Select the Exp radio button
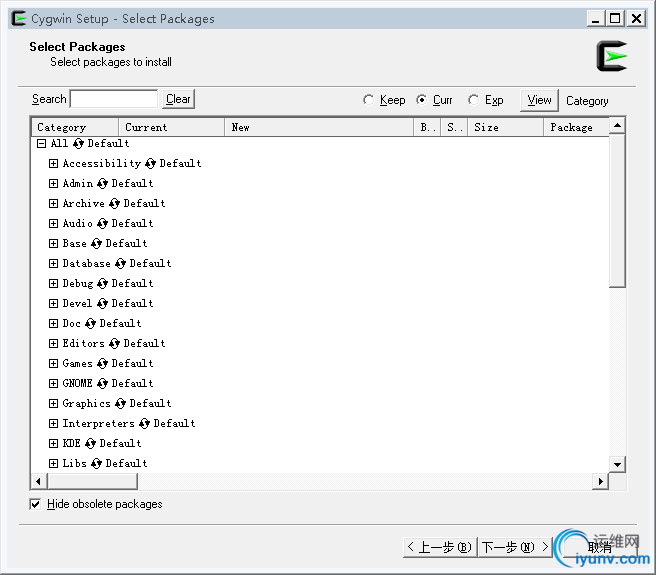656x575 pixels. tap(473, 100)
